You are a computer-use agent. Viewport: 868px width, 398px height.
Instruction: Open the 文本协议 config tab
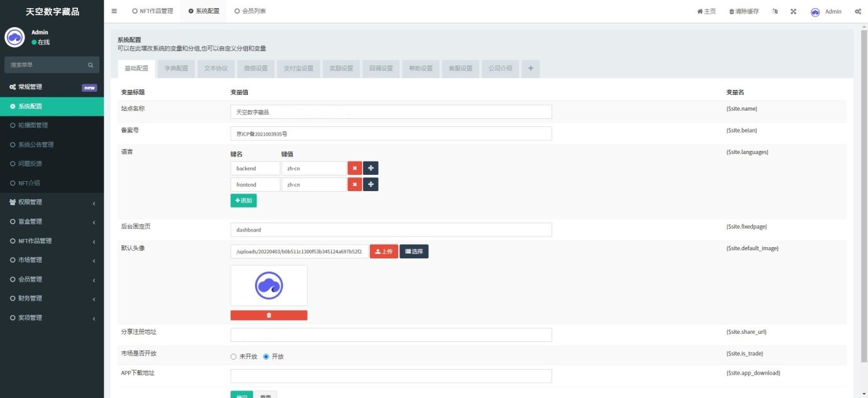(216, 69)
